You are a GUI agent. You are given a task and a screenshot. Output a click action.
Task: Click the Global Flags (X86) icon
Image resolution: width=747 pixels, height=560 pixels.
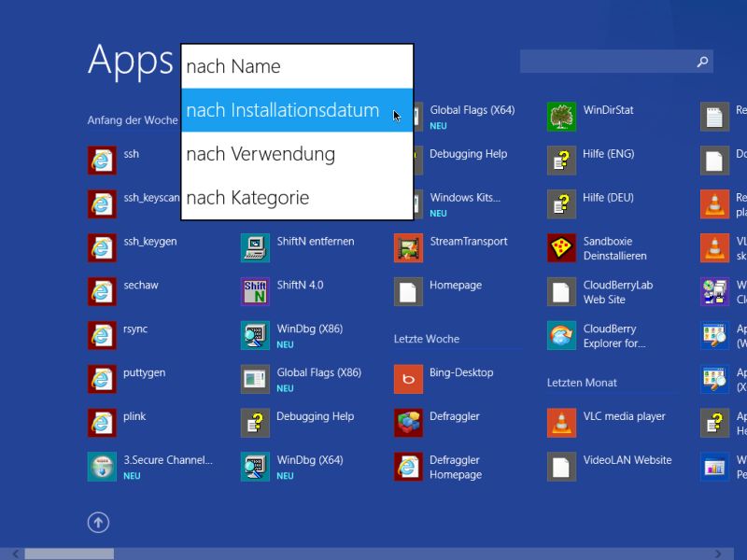[255, 379]
